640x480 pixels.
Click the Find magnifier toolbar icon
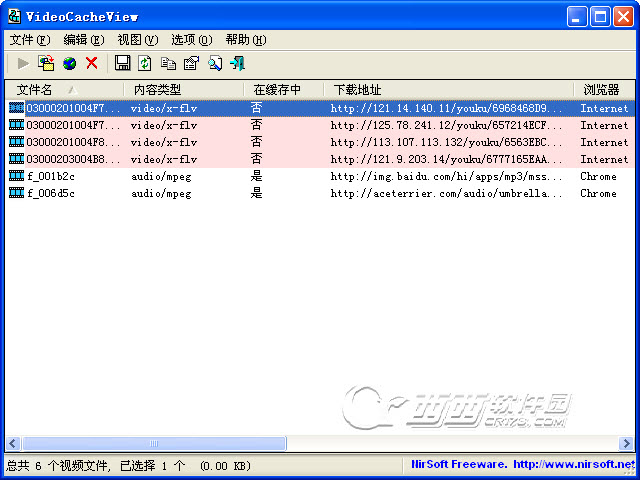(x=215, y=63)
